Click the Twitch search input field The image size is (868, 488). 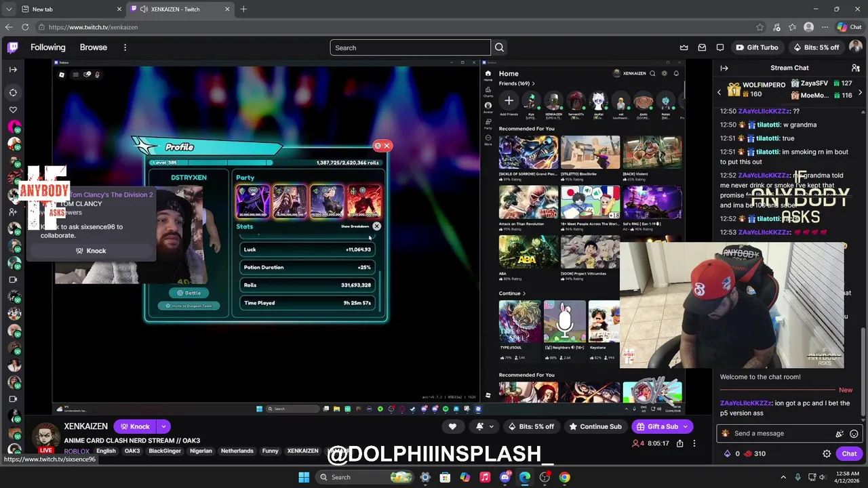(410, 47)
